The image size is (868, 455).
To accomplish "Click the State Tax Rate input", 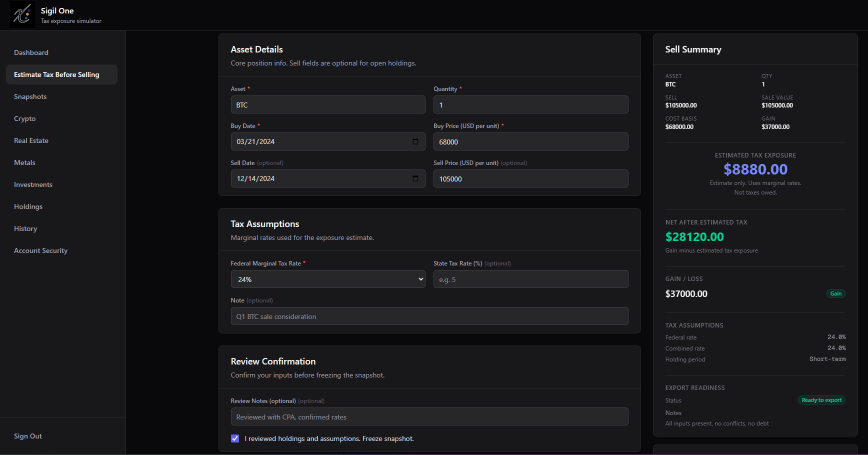I will [x=530, y=279].
